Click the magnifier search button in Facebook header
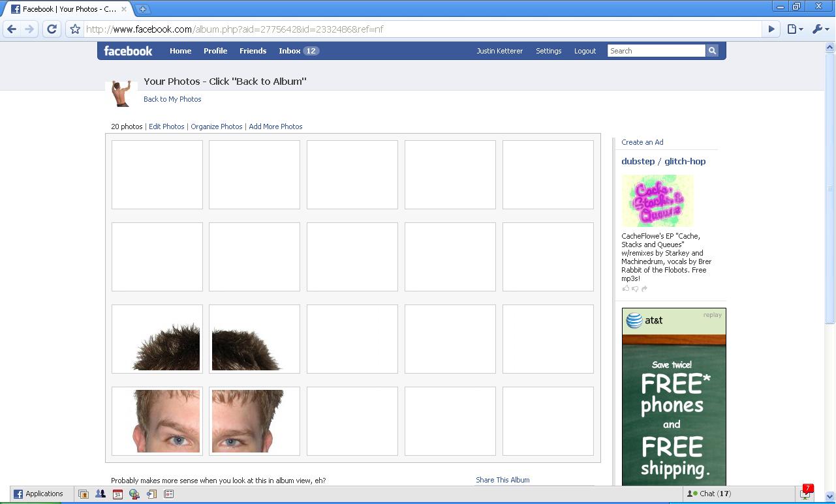 (712, 51)
